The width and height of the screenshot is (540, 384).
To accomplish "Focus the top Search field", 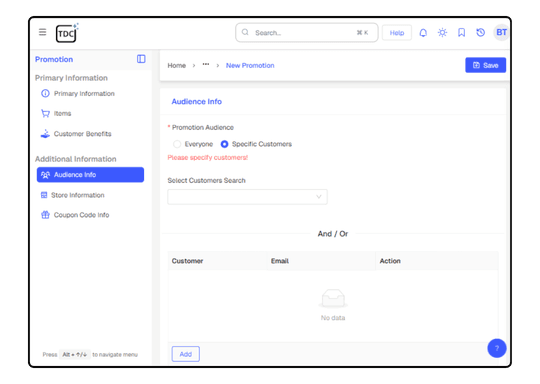I will pyautogui.click(x=307, y=33).
